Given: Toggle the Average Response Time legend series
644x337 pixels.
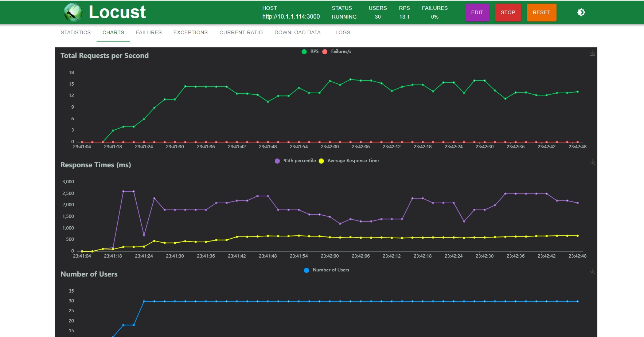Looking at the screenshot, I should pyautogui.click(x=349, y=161).
